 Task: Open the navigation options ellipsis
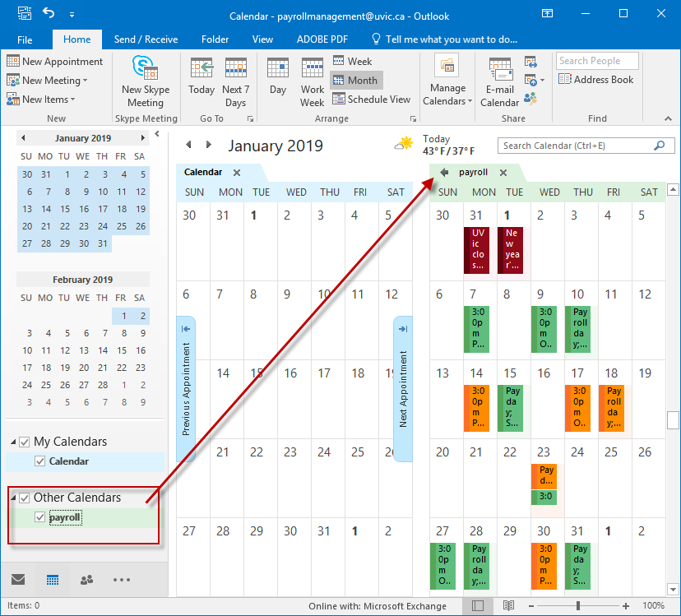pyautogui.click(x=122, y=580)
